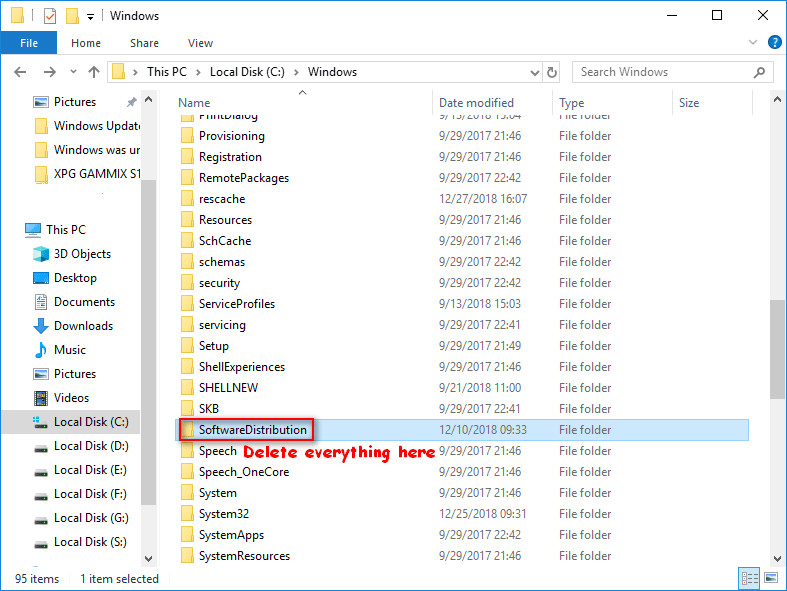Select Local Disk (D:) in navigation pane
787x591 pixels.
pos(91,446)
